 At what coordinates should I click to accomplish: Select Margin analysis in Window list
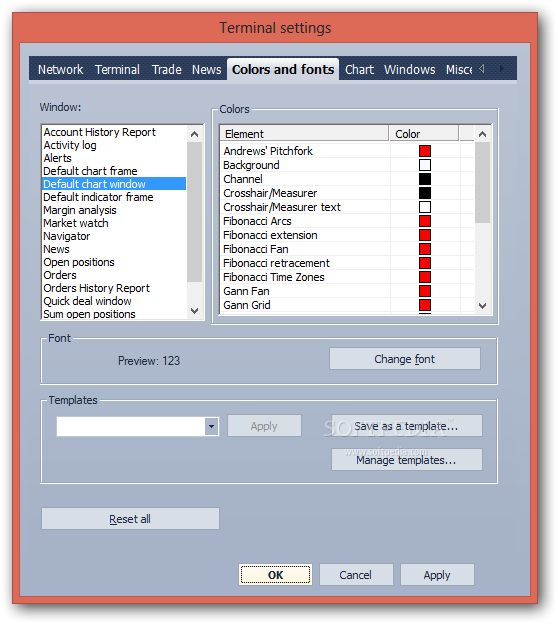pos(114,210)
